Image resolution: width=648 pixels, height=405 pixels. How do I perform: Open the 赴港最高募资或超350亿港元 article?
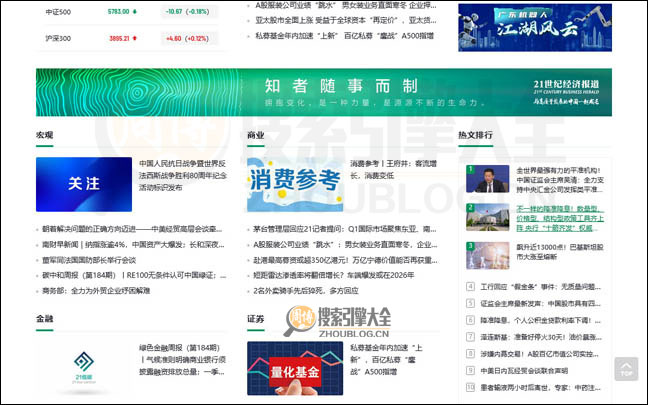point(345,260)
